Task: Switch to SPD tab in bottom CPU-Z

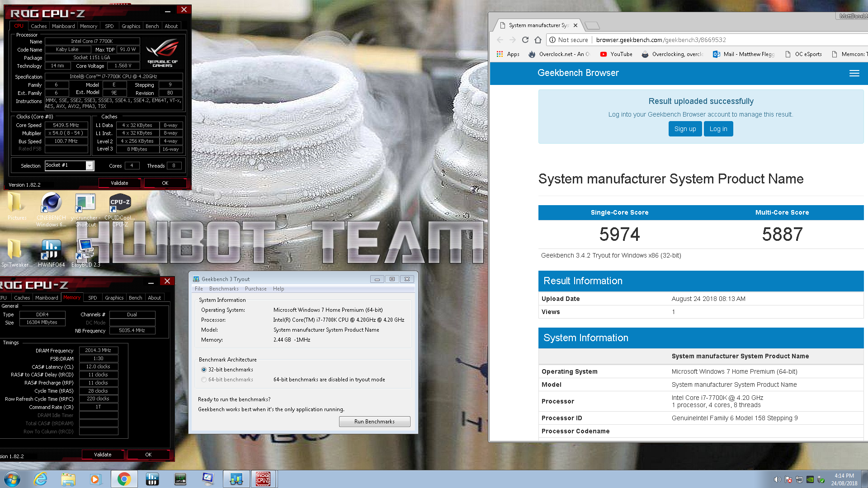Action: pos(92,298)
